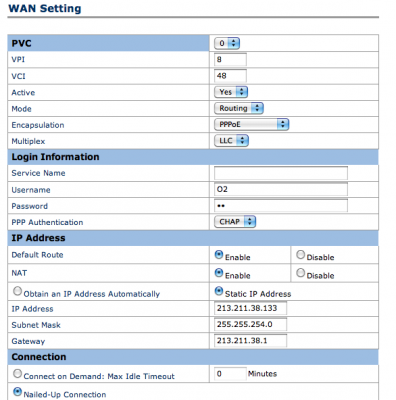Click the Max Idle Timeout minutes field
This screenshot has height=400, width=396.
[x=230, y=374]
